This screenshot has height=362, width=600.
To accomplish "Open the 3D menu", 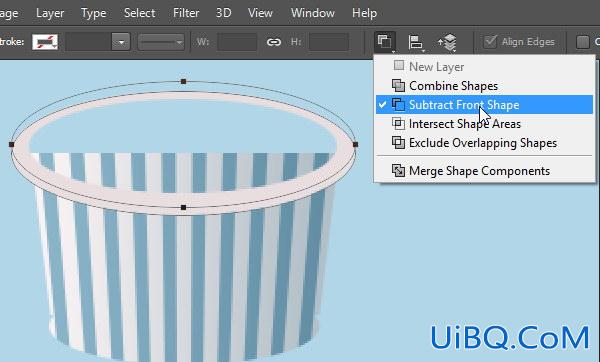I will coord(223,13).
